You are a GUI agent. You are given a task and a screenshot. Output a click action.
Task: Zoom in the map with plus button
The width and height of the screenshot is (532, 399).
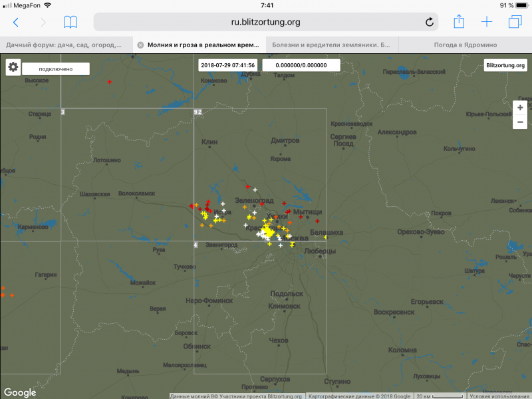click(x=520, y=108)
